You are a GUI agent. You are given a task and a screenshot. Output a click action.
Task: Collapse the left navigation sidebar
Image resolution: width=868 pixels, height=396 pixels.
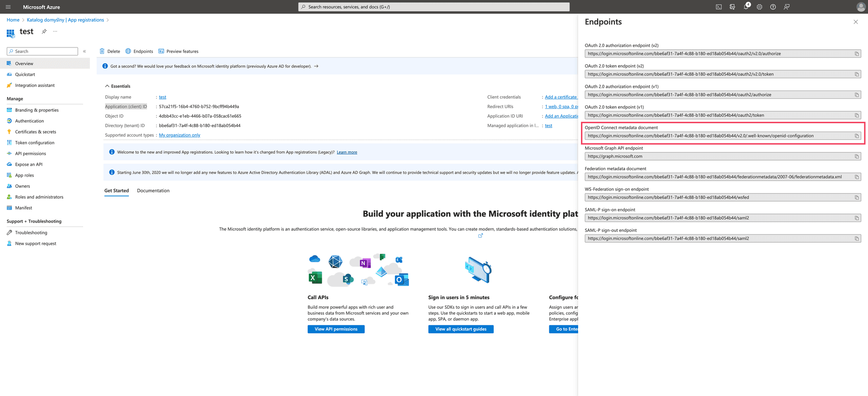coord(85,51)
